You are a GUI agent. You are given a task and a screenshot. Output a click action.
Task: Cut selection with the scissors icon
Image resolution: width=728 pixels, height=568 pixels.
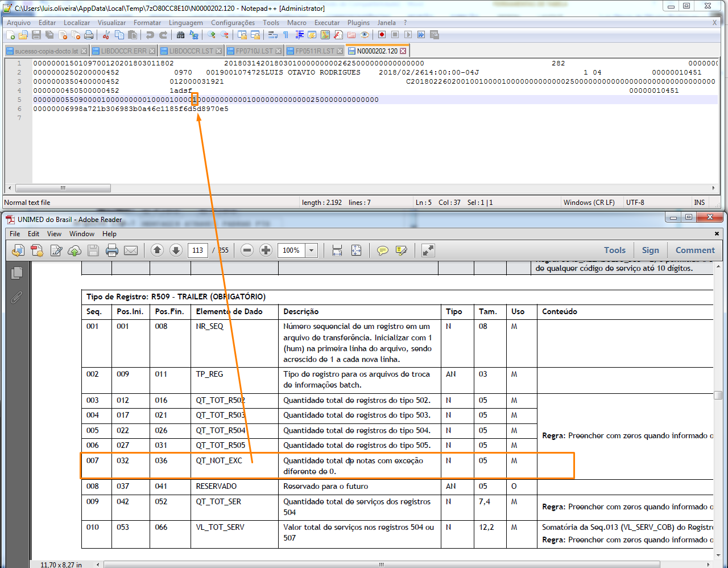tap(106, 35)
